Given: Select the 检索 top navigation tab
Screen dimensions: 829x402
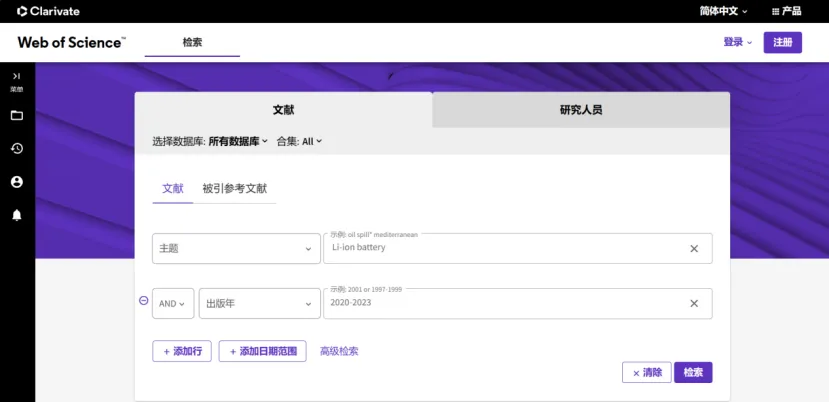Looking at the screenshot, I should (192, 42).
